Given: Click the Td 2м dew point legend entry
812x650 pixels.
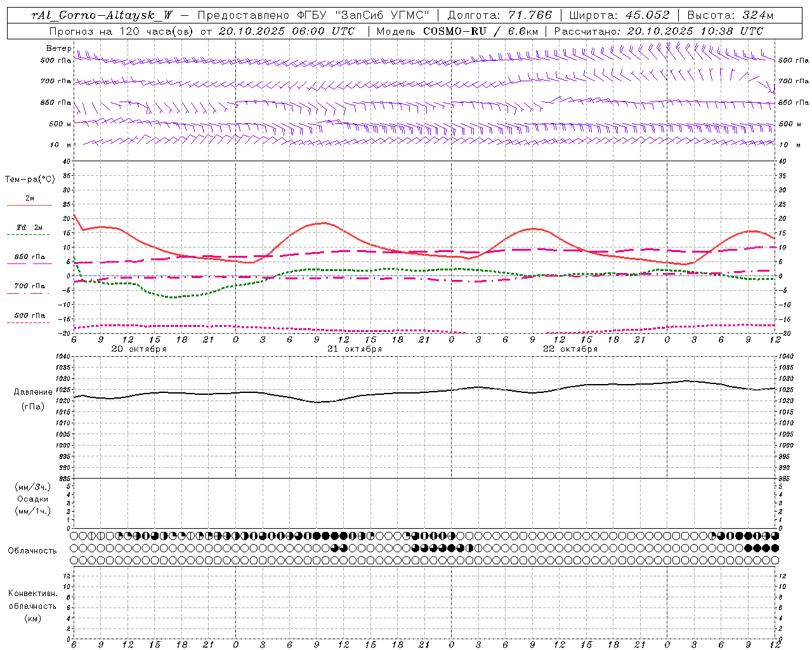Looking at the screenshot, I should coord(29,227).
